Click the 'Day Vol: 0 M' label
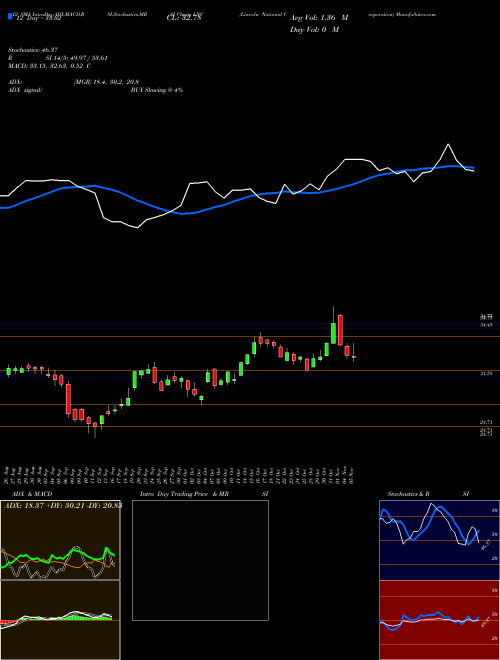This screenshot has width=500, height=660. pyautogui.click(x=314, y=30)
